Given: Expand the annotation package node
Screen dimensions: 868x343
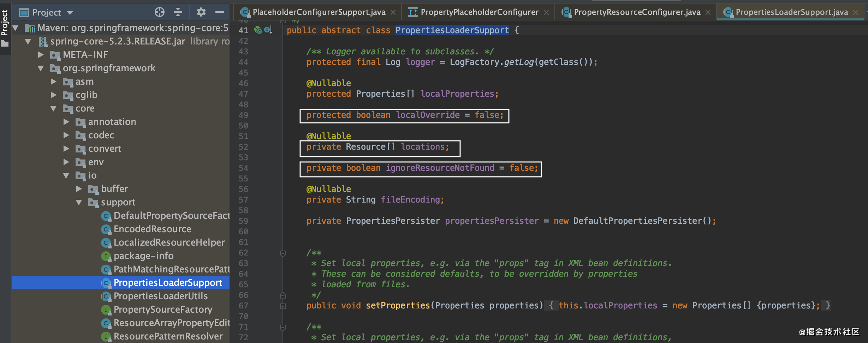Looking at the screenshot, I should coord(66,122).
